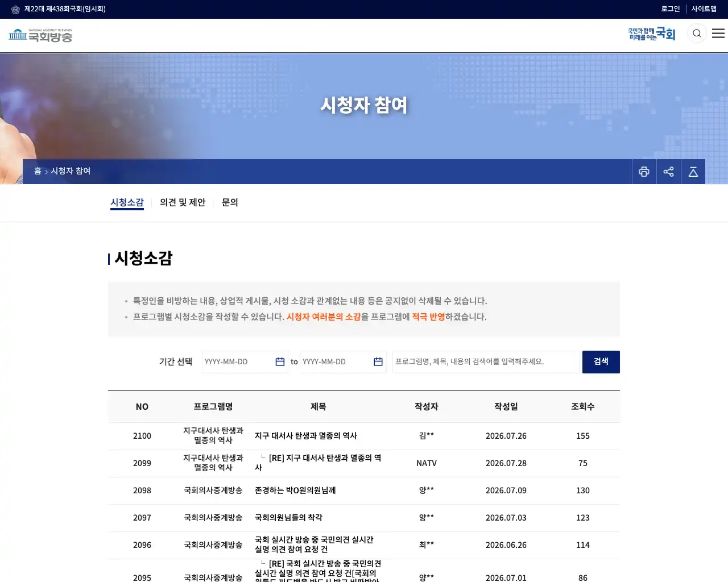Click the 조회수 column header
728x582 pixels.
(583, 407)
